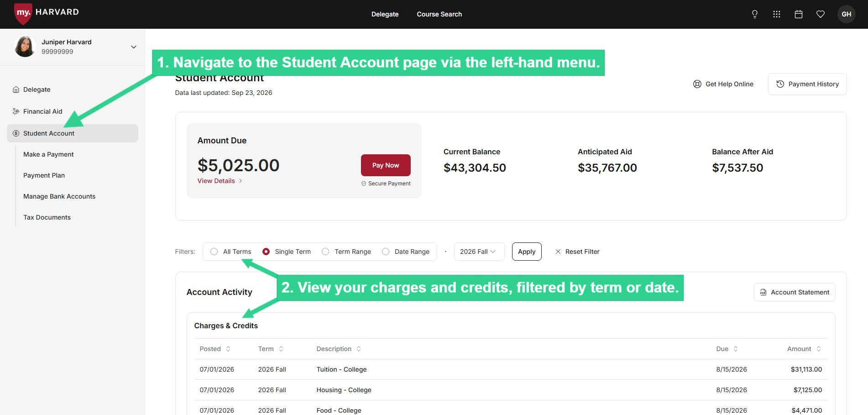Open the 2026 Fall term dropdown
Viewport: 868px width, 415px height.
pos(479,252)
